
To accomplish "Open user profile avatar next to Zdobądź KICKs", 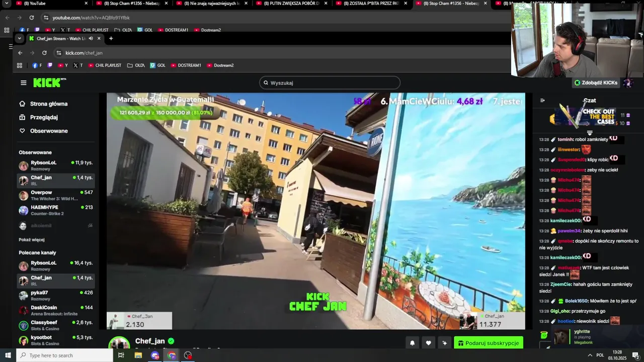I will coord(627,83).
